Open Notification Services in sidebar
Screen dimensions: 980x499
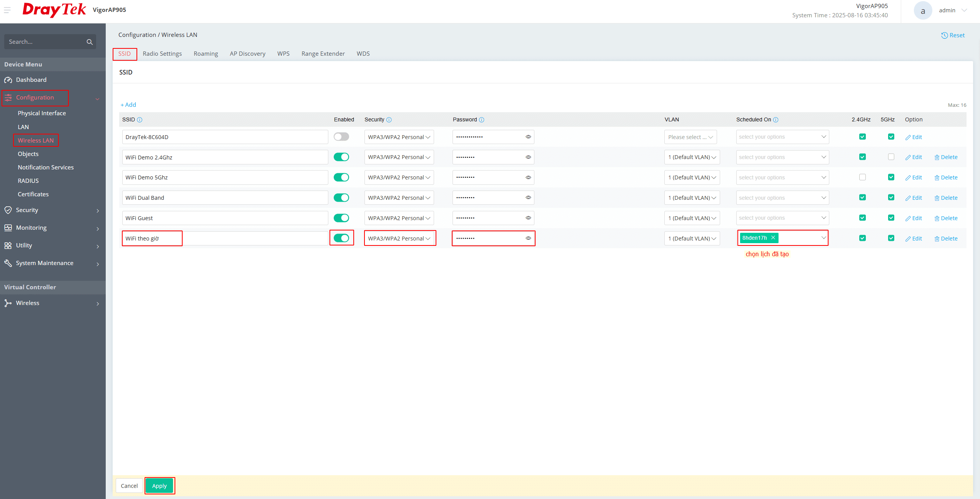click(x=45, y=167)
